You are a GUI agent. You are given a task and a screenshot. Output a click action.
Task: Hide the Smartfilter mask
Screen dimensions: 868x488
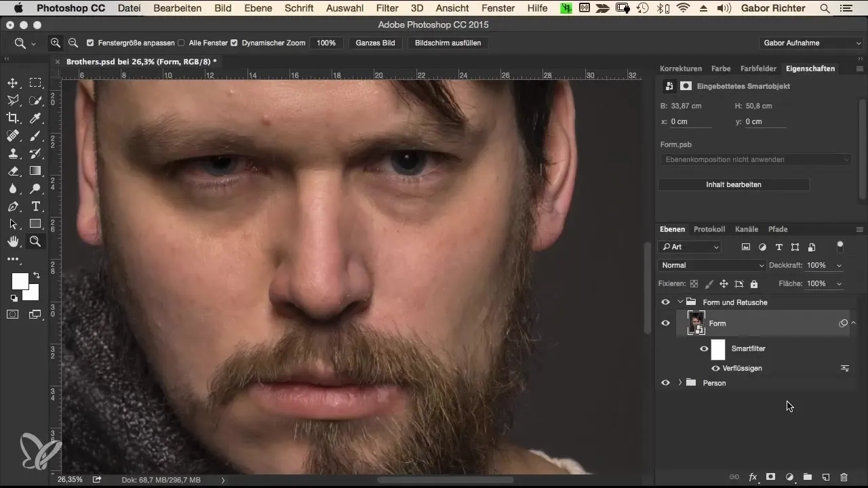[x=704, y=348]
